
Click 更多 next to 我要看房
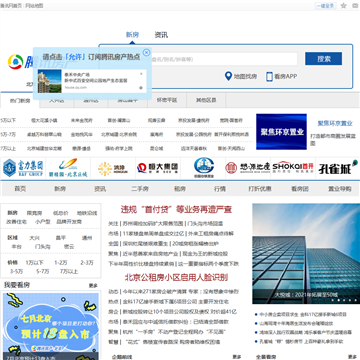point(93,286)
